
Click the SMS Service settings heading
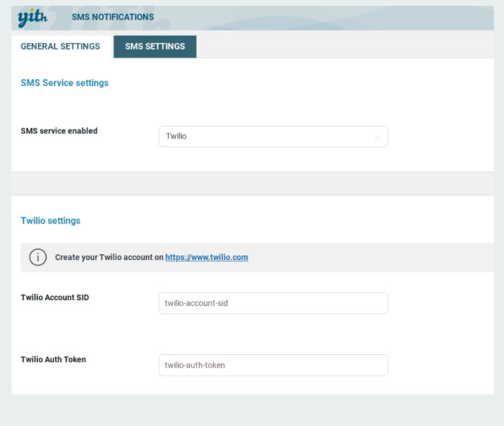pos(65,83)
